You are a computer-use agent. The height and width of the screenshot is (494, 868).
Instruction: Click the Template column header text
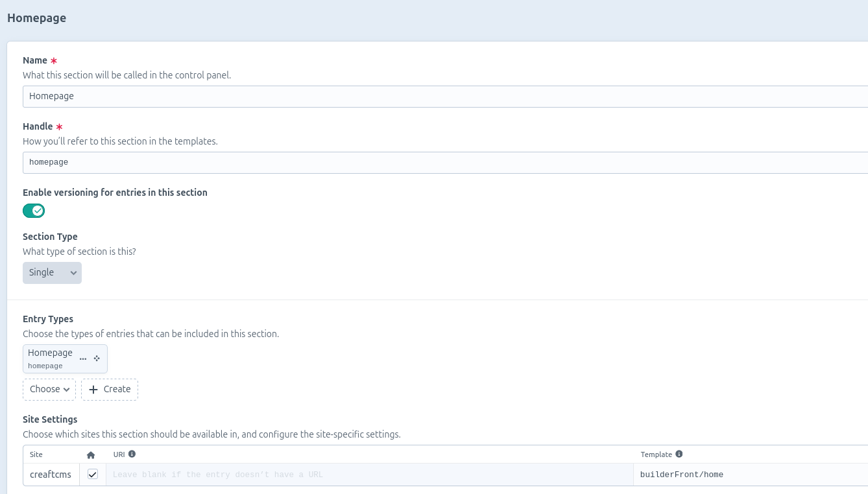click(657, 454)
